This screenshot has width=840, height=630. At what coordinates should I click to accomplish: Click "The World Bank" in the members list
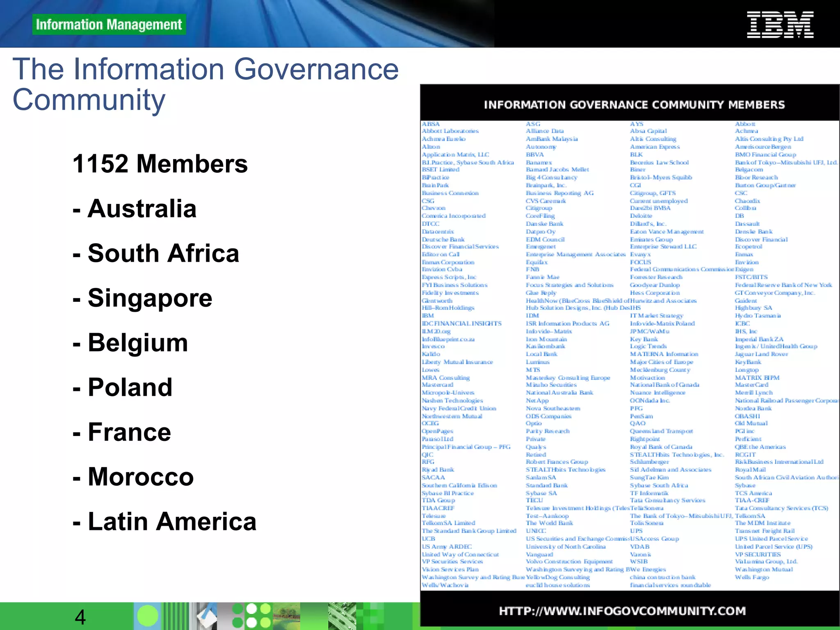[x=550, y=523]
